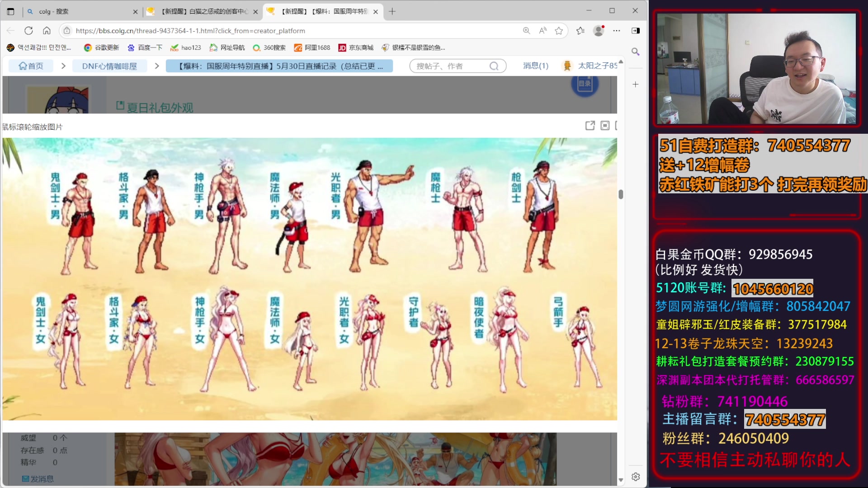Add this page to favorites star
This screenshot has width=868, height=488.
[x=559, y=31]
